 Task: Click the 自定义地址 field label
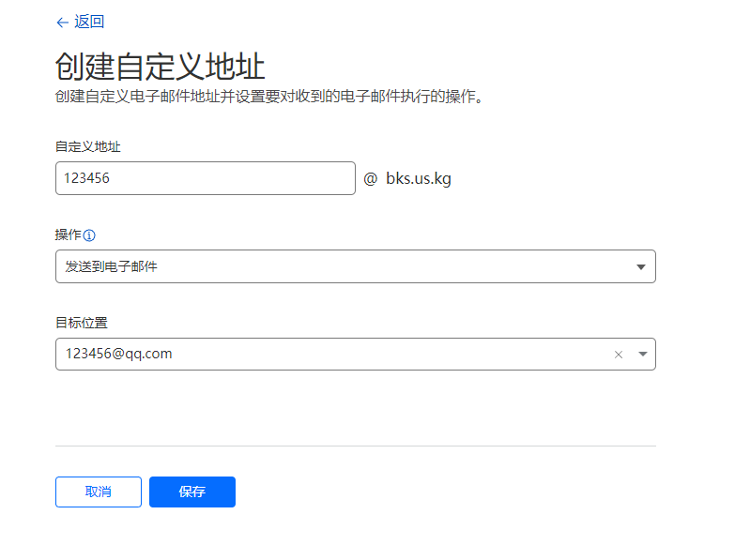coord(88,147)
